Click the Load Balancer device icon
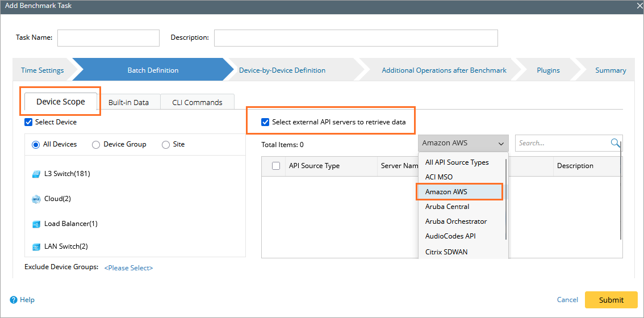The width and height of the screenshot is (644, 318). (36, 224)
